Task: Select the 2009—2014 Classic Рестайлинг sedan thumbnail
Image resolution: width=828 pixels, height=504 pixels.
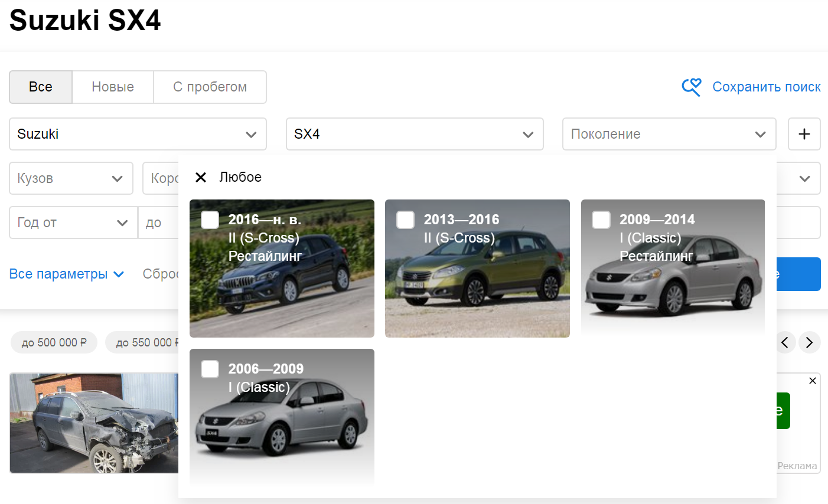Action: tap(673, 269)
